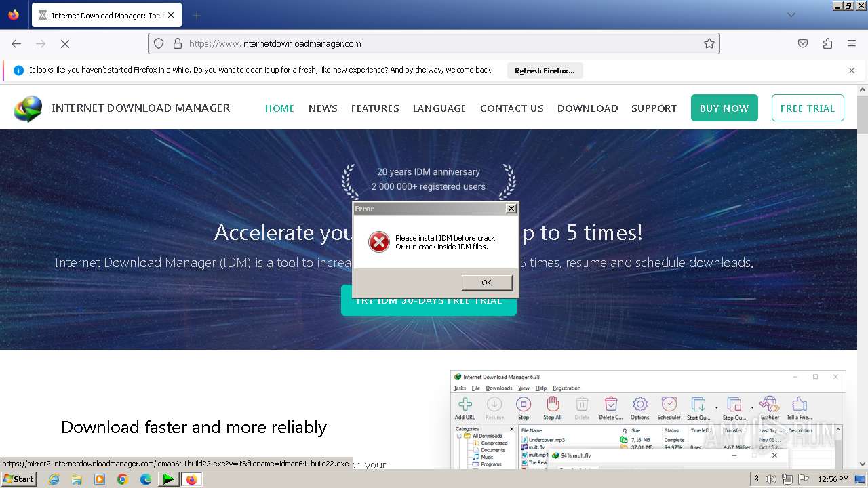The image size is (868, 488).
Task: Close the Internet Download Manager tab
Action: pos(170,15)
